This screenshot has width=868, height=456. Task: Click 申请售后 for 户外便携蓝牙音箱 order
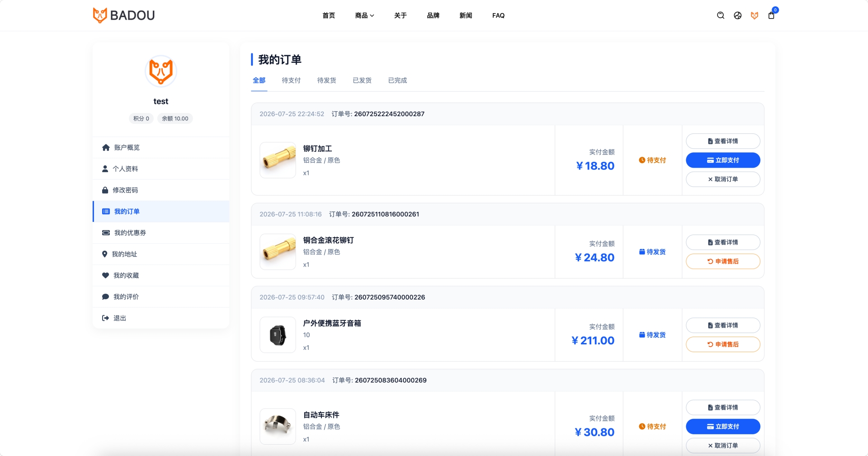coord(723,344)
